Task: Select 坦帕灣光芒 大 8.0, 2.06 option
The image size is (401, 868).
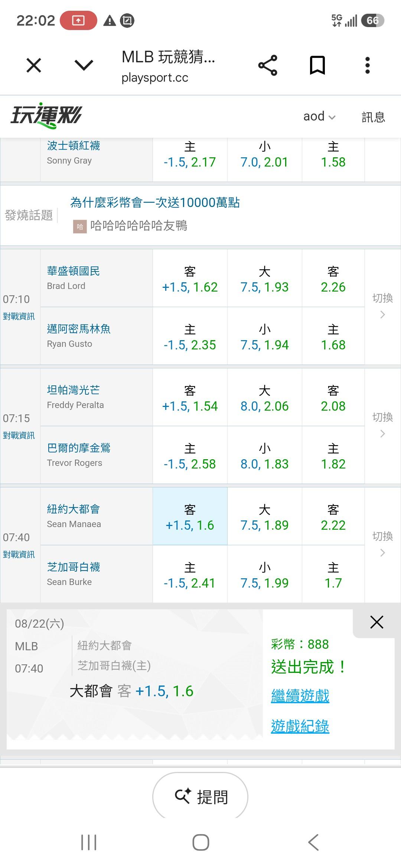Action: tap(264, 397)
